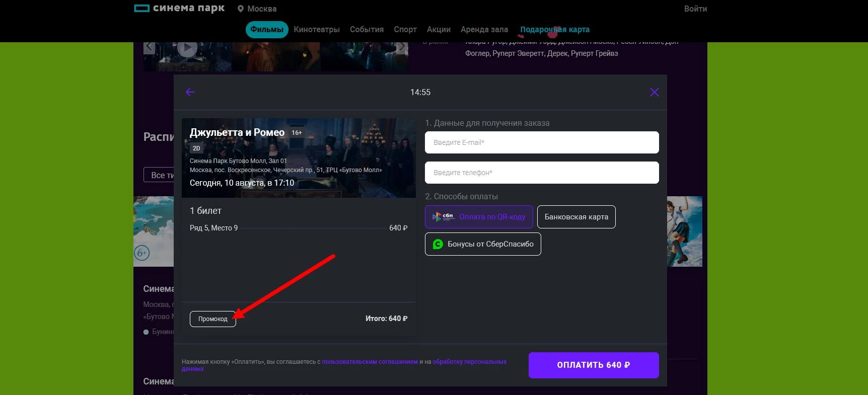Select СБП QR-code payment method

(x=479, y=217)
